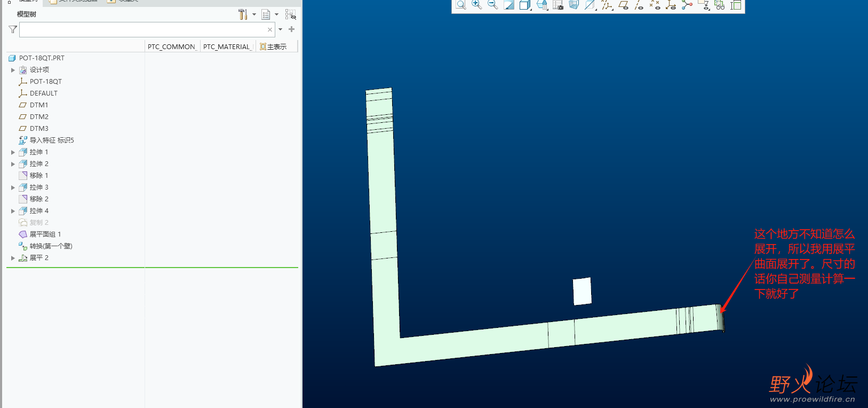Expand the 拉伸 2 feature
Viewport: 868px width, 408px height.
(x=13, y=164)
